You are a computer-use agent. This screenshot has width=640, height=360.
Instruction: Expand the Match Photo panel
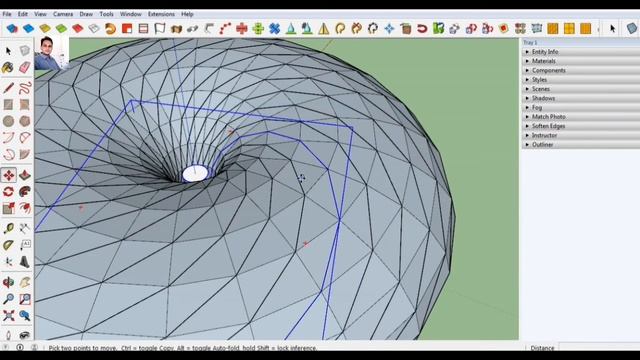click(x=581, y=117)
